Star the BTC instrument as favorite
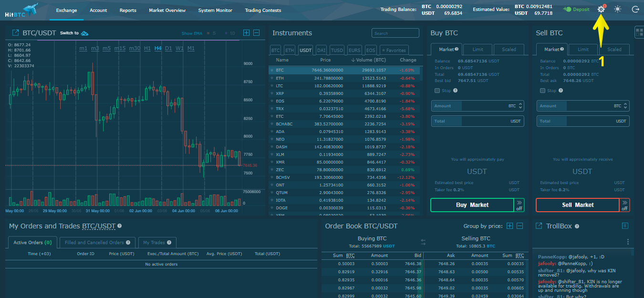The height and width of the screenshot is (298, 644). tap(272, 71)
